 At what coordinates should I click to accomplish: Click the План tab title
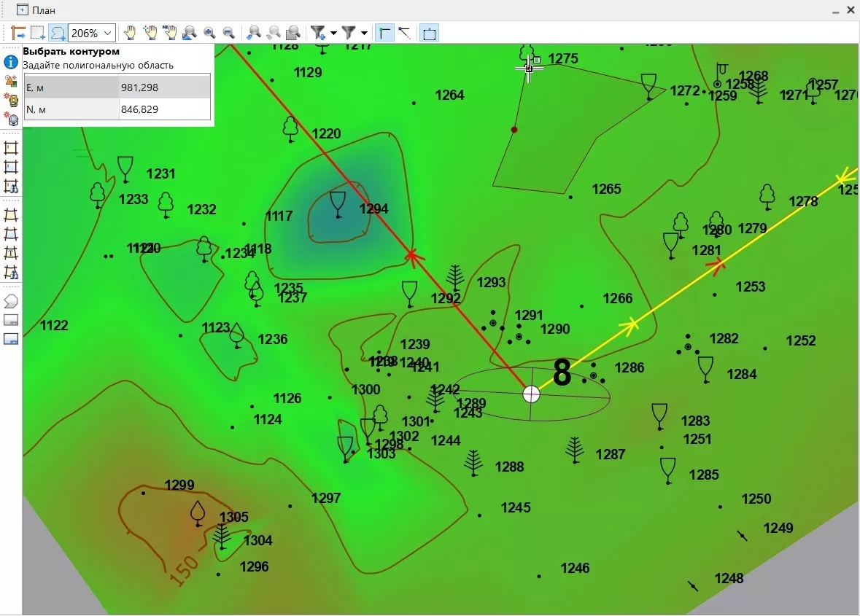43,10
